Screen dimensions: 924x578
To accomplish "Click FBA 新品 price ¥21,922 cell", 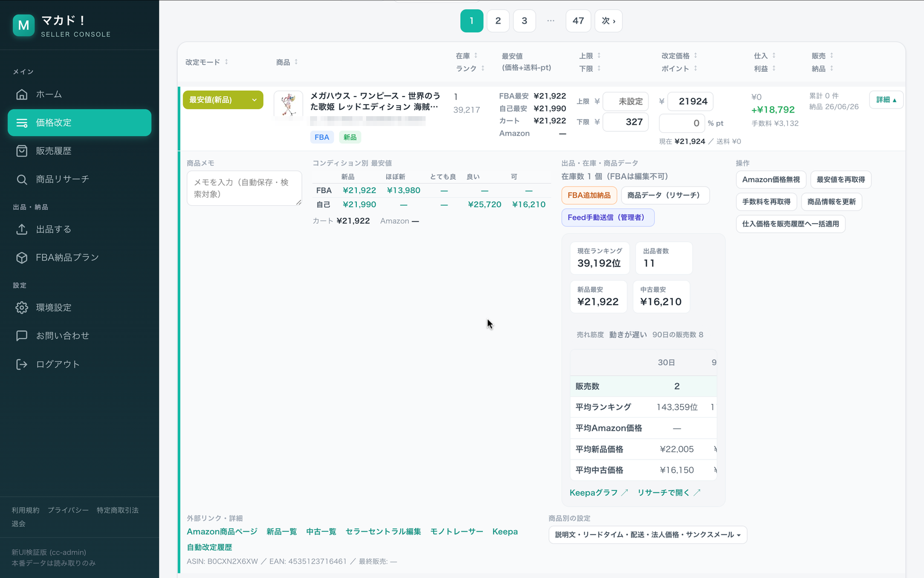I will (359, 190).
